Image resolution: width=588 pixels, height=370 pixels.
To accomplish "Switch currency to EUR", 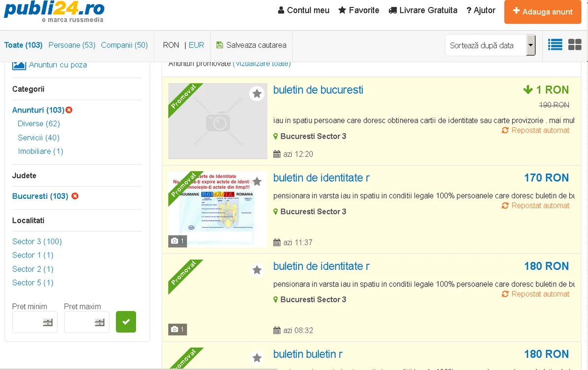I will pyautogui.click(x=197, y=45).
